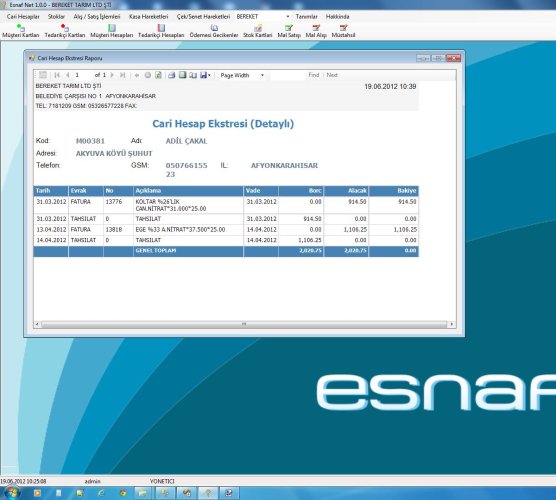Open the Mal Alışı form
556x500 pixels.
coord(316,31)
